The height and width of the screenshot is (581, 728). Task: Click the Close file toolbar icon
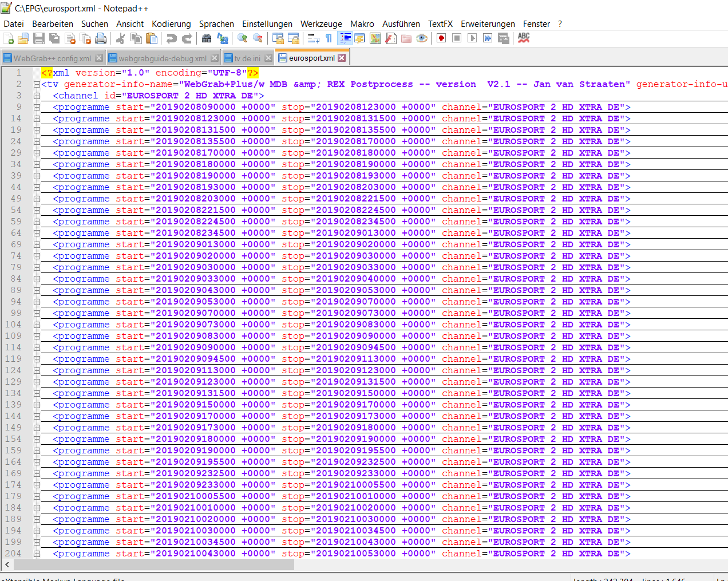(x=70, y=38)
